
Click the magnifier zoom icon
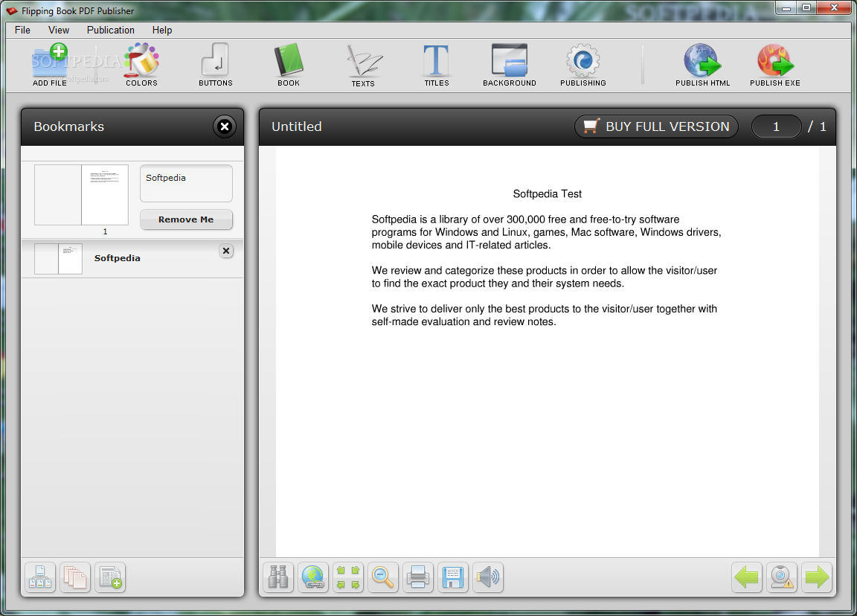coord(383,577)
